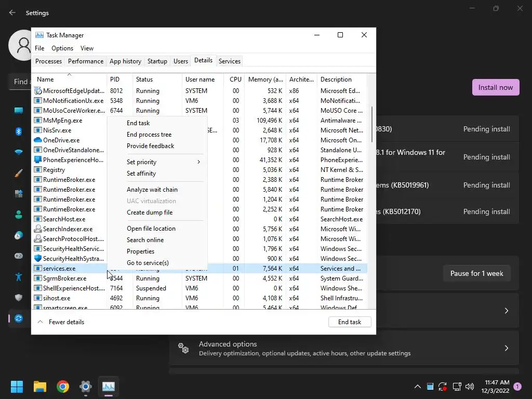Open Accessibility icon in Settings sidebar
This screenshot has width=532, height=399.
(x=19, y=277)
